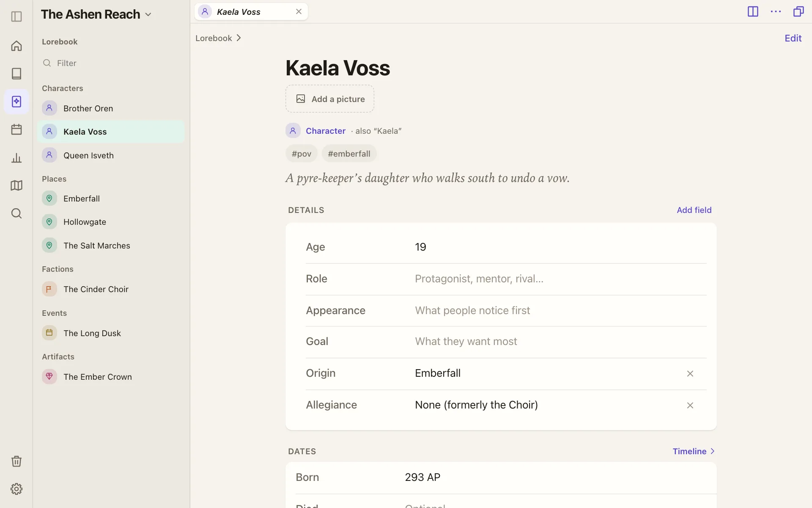
Task: Click the Character type link
Action: point(326,131)
